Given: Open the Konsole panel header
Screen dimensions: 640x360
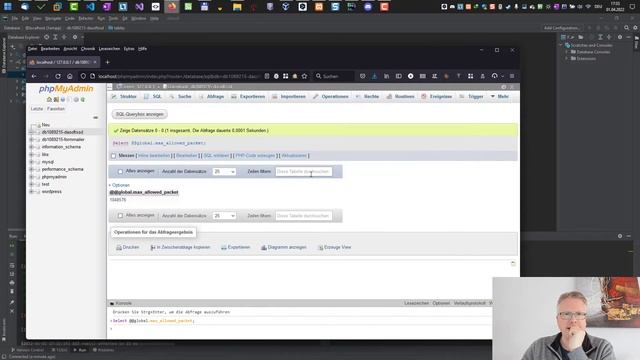Looking at the screenshot, I should [121, 303].
